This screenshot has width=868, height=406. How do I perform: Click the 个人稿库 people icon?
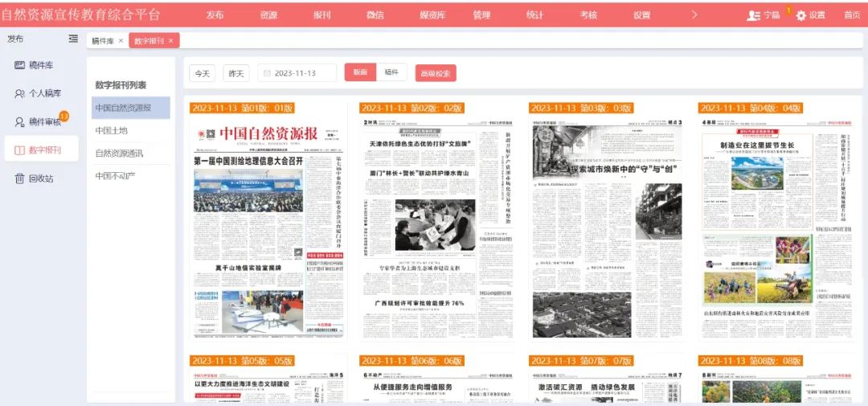20,93
